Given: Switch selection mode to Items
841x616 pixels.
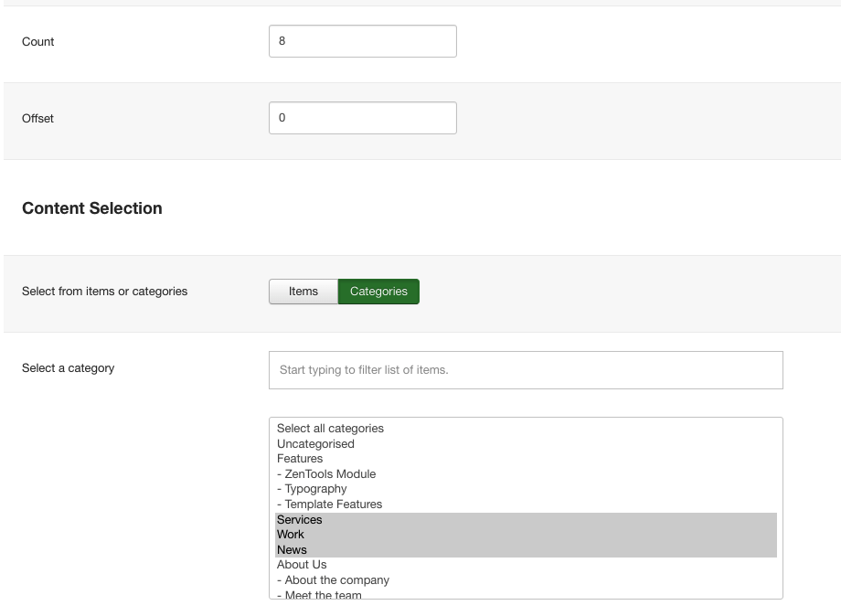Looking at the screenshot, I should [x=303, y=292].
